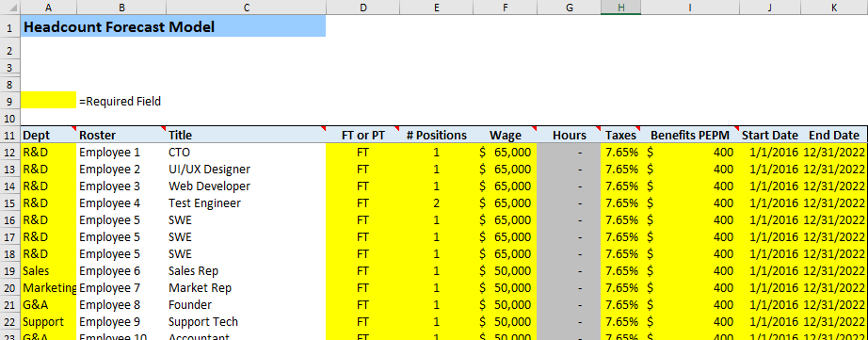Image resolution: width=868 pixels, height=340 pixels.
Task: Click the =Required Field label cell
Action: pos(121,102)
